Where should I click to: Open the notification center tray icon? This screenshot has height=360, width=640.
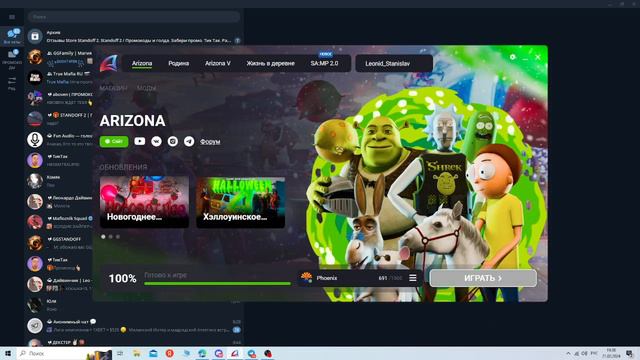(x=630, y=353)
